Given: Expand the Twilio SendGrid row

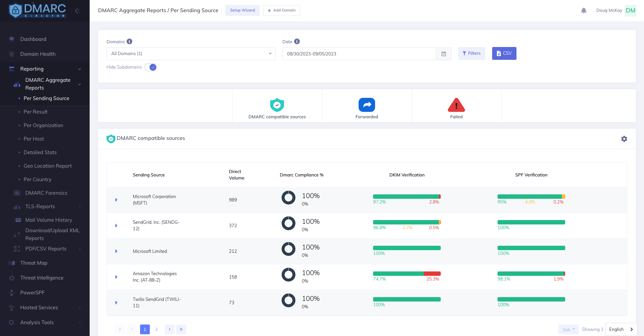Looking at the screenshot, I should [116, 303].
